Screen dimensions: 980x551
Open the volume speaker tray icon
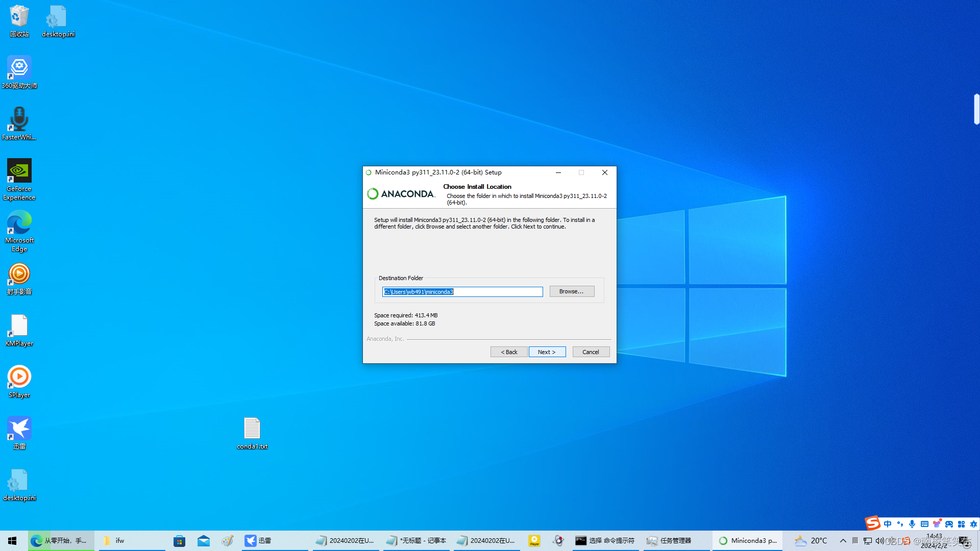click(879, 541)
